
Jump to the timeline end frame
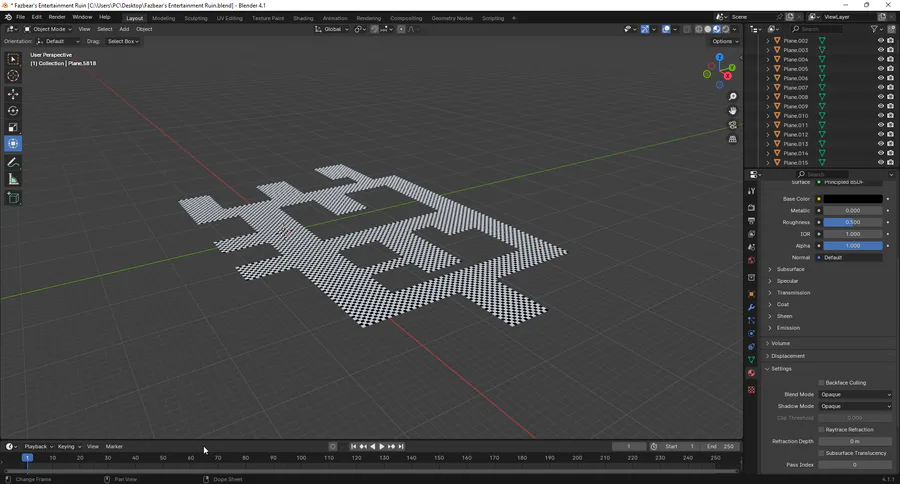click(x=401, y=446)
